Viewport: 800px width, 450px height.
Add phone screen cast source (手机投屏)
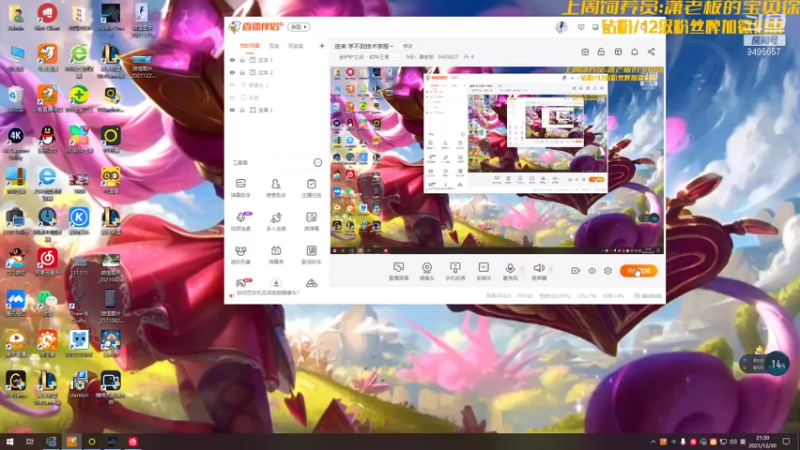point(455,271)
